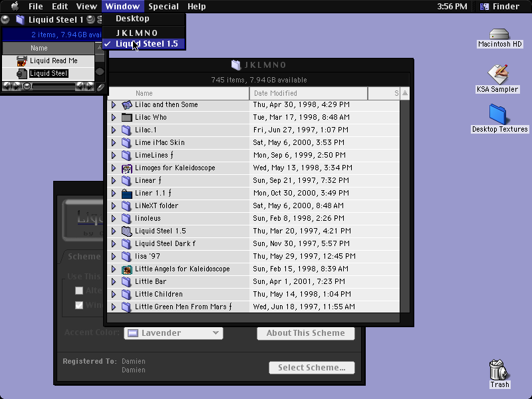
Task: Sort JKLMNO list by Date Modified
Action: pyautogui.click(x=309, y=93)
